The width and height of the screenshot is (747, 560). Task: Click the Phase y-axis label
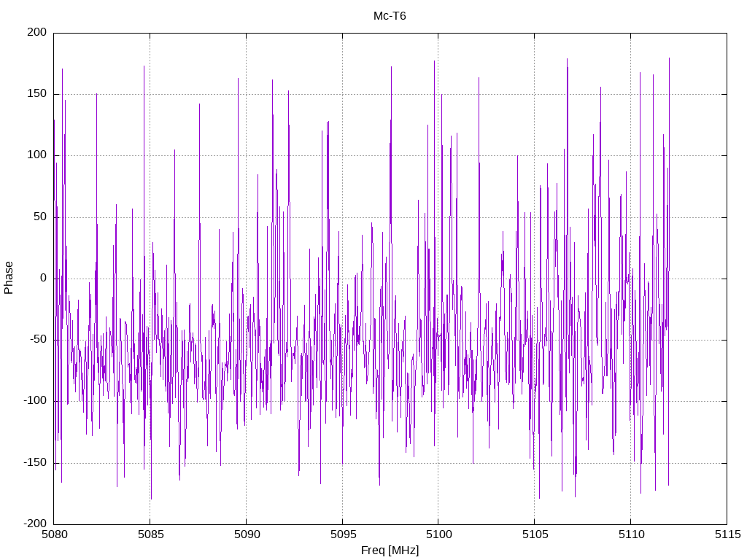(x=9, y=278)
